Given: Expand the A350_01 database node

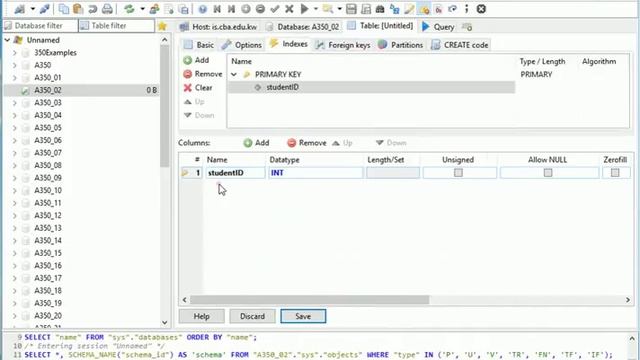Looking at the screenshot, I should (15, 78).
